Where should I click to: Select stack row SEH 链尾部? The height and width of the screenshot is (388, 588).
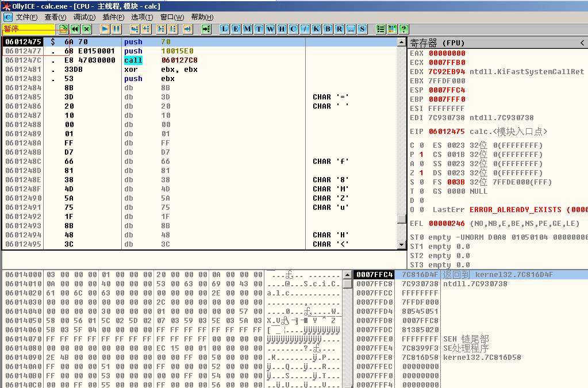tap(471, 339)
